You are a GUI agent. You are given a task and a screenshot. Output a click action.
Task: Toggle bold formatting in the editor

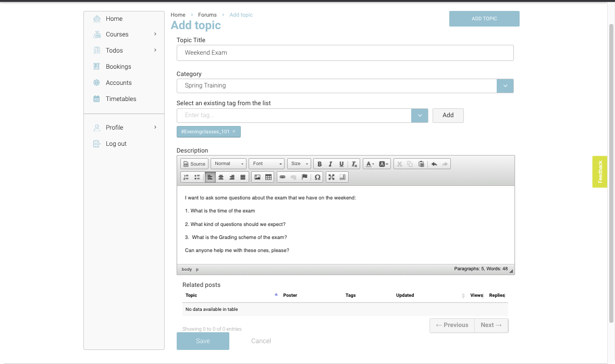319,164
